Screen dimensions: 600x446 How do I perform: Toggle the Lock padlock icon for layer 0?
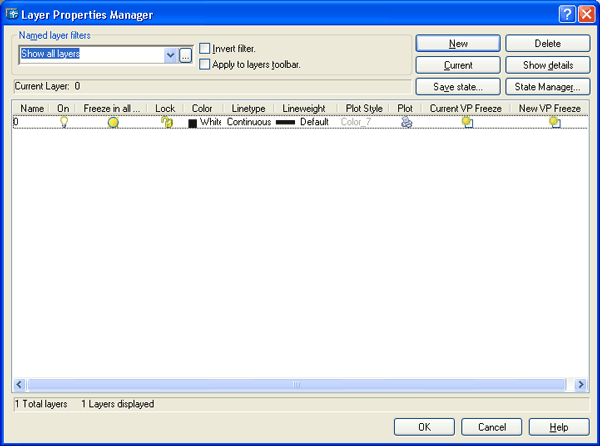pos(166,122)
